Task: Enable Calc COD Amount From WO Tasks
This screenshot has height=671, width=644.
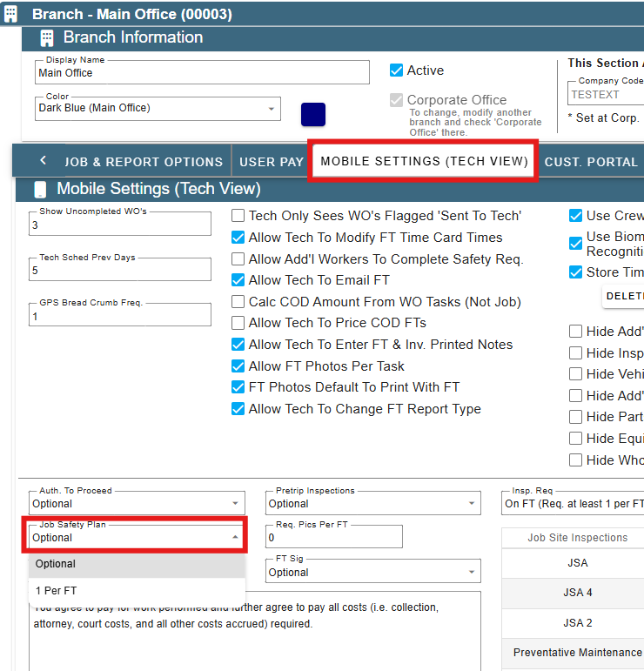Action: point(238,302)
